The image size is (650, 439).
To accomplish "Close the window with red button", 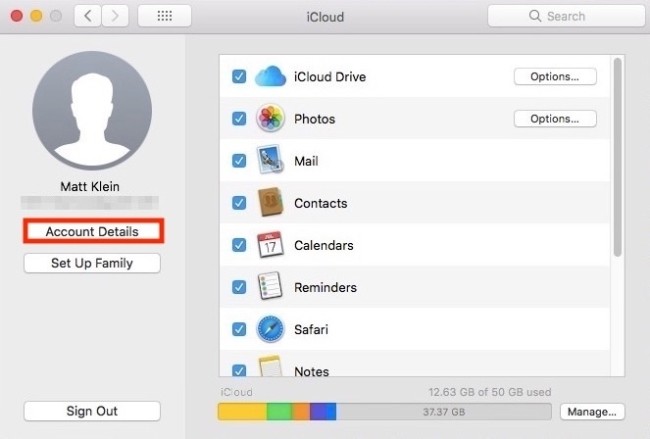I will click(17, 16).
